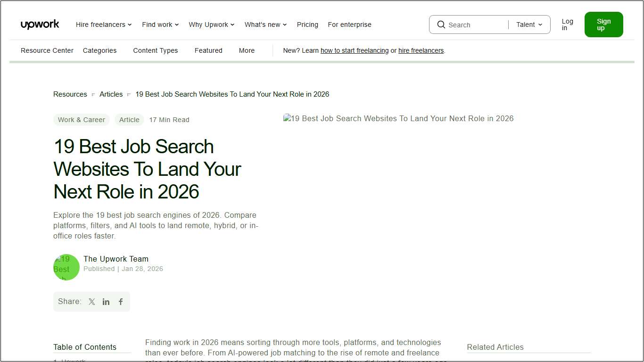Image resolution: width=644 pixels, height=362 pixels.
Task: Click the search magnifier icon
Action: (441, 25)
